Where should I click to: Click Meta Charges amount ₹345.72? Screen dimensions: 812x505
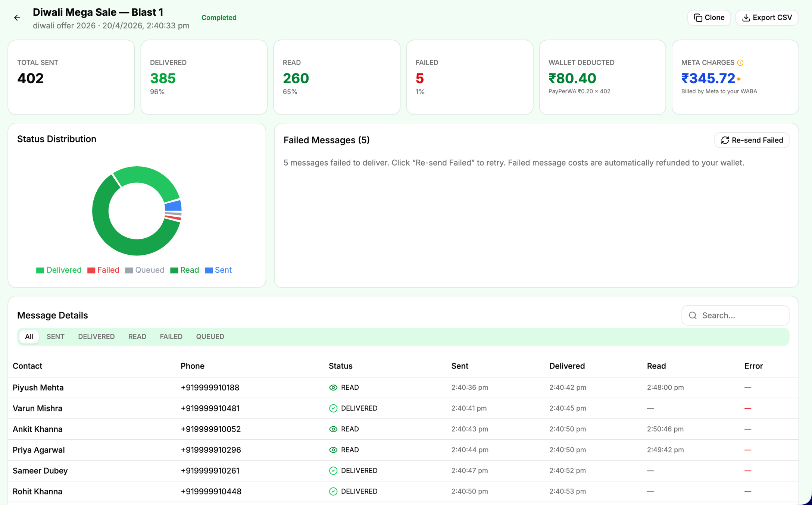point(708,78)
